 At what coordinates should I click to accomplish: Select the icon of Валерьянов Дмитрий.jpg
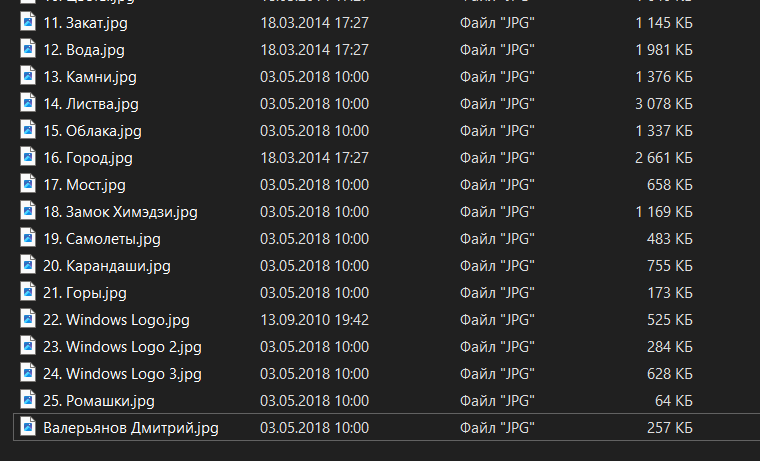[28, 427]
